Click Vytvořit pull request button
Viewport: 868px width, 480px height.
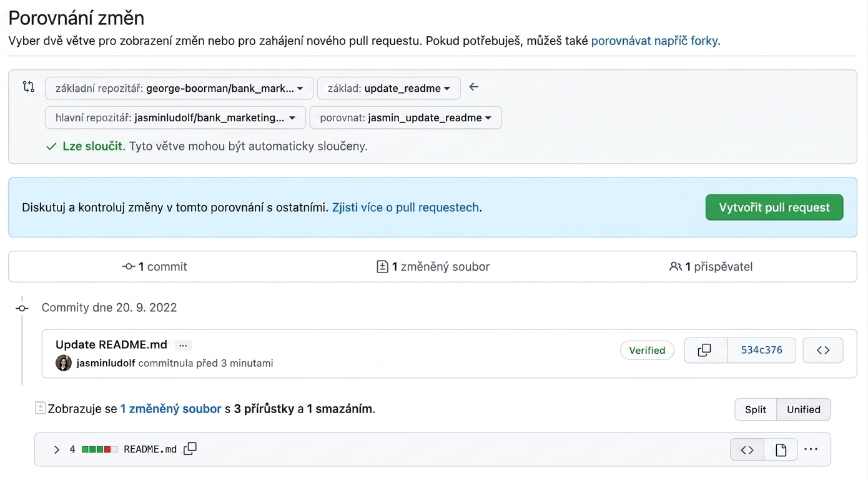point(774,207)
